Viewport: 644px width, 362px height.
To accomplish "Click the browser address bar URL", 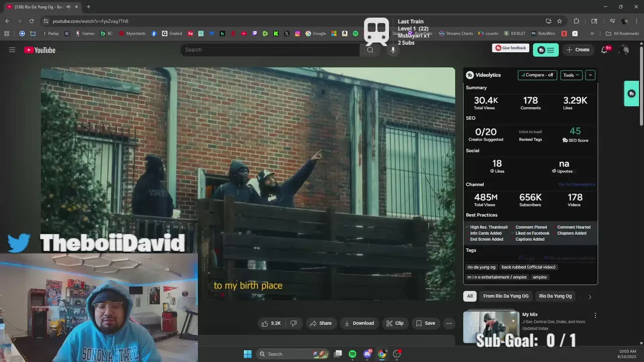I will pos(91,21).
